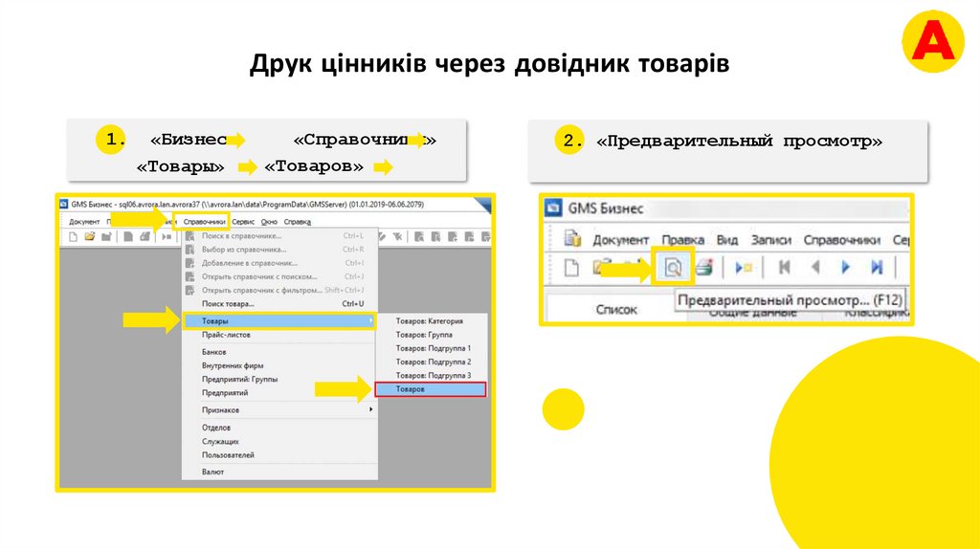Viewport: 980px width, 549px height.
Task: Click open folder icon in sql06 window toolbar
Action: [90, 236]
